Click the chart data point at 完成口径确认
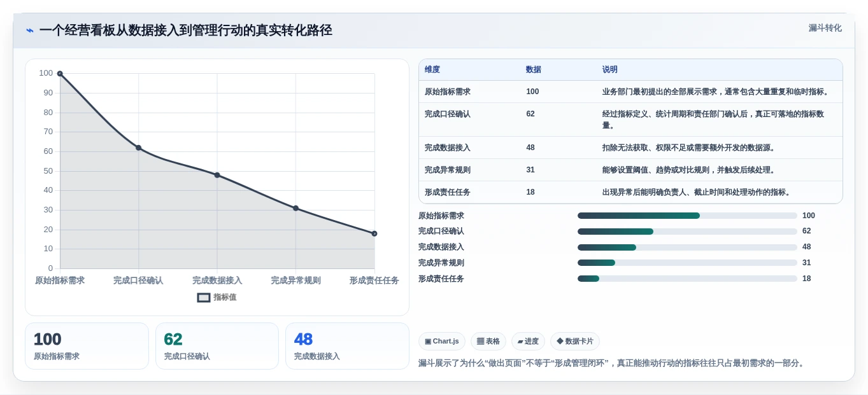868x395 pixels. tap(138, 148)
